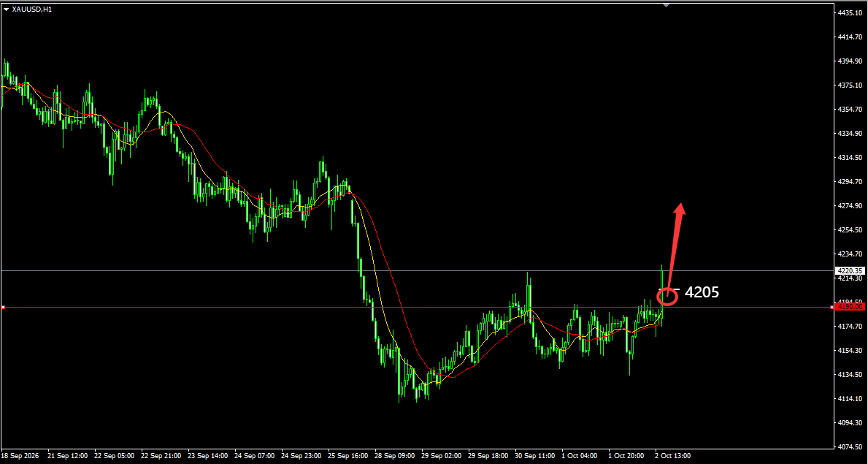868x464 pixels.
Task: Click the 4274.90 price axis label
Action: click(x=850, y=205)
